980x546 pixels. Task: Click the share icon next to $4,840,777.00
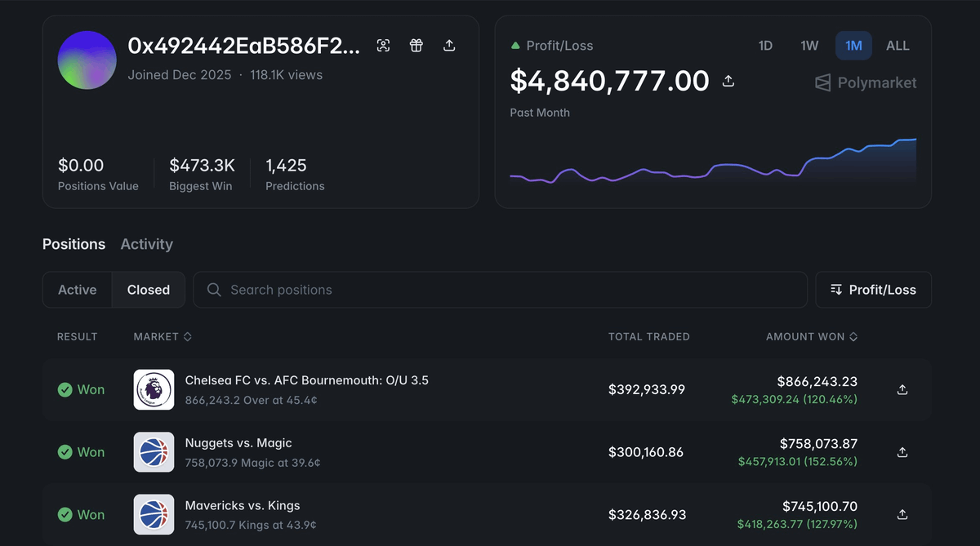point(728,81)
